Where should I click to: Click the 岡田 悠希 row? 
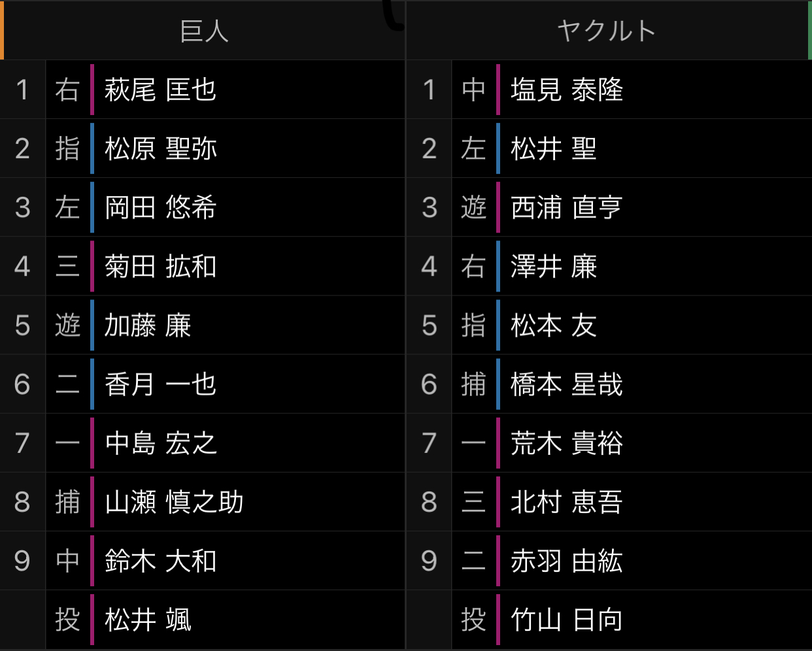click(x=203, y=207)
